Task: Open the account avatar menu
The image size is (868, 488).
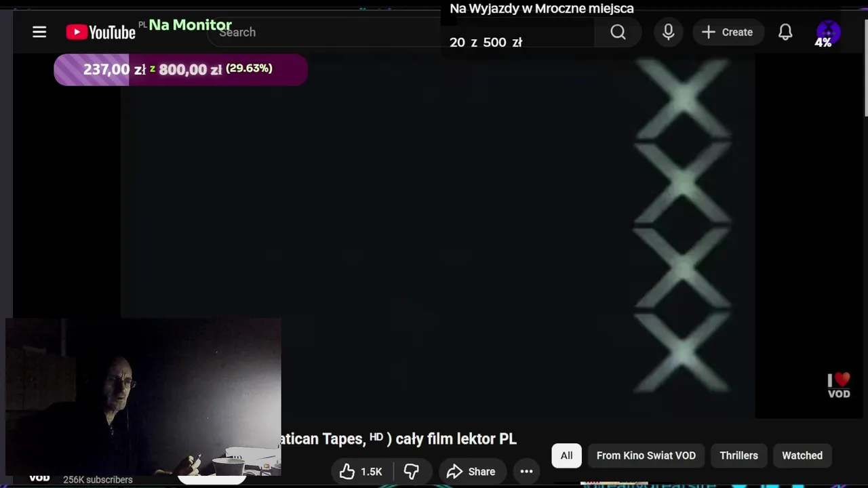Action: pos(828,33)
